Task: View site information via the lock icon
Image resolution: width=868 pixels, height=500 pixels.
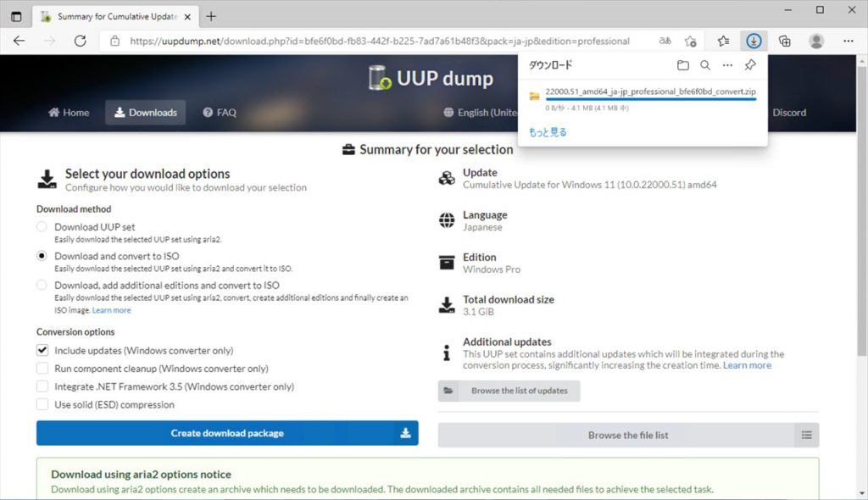Action: [114, 41]
